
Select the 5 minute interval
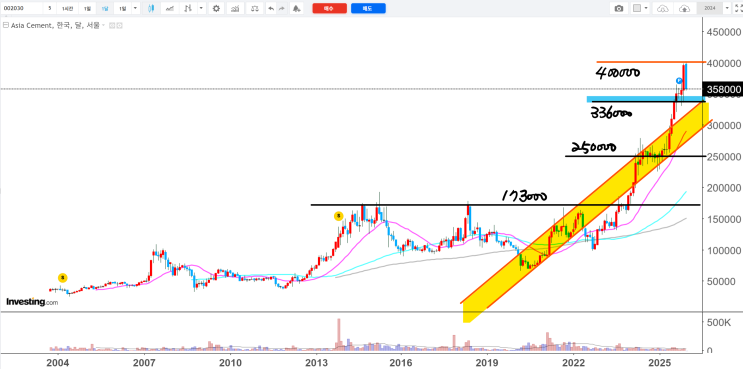point(49,8)
